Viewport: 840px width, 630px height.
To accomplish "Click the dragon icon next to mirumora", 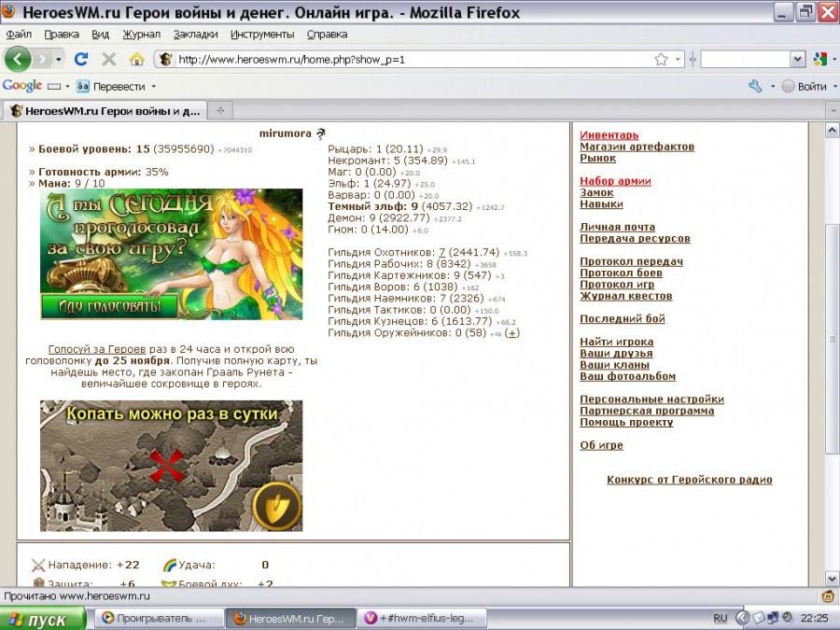I will (x=320, y=133).
